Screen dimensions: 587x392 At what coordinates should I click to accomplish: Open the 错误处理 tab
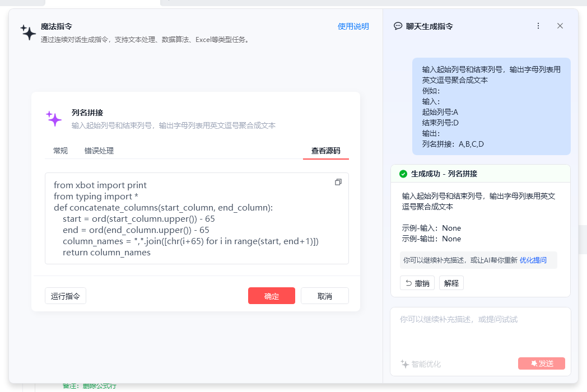coord(99,151)
